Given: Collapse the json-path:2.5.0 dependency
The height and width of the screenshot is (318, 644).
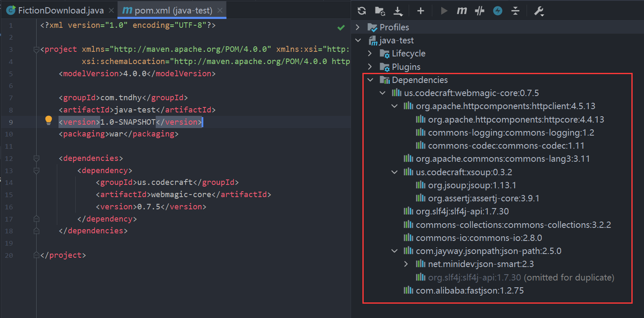Looking at the screenshot, I should (x=394, y=251).
